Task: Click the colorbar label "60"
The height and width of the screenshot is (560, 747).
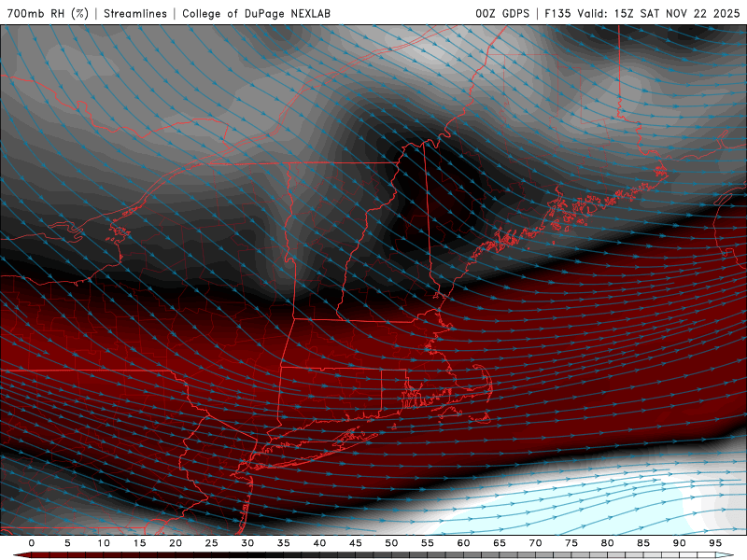Action: coord(463,543)
